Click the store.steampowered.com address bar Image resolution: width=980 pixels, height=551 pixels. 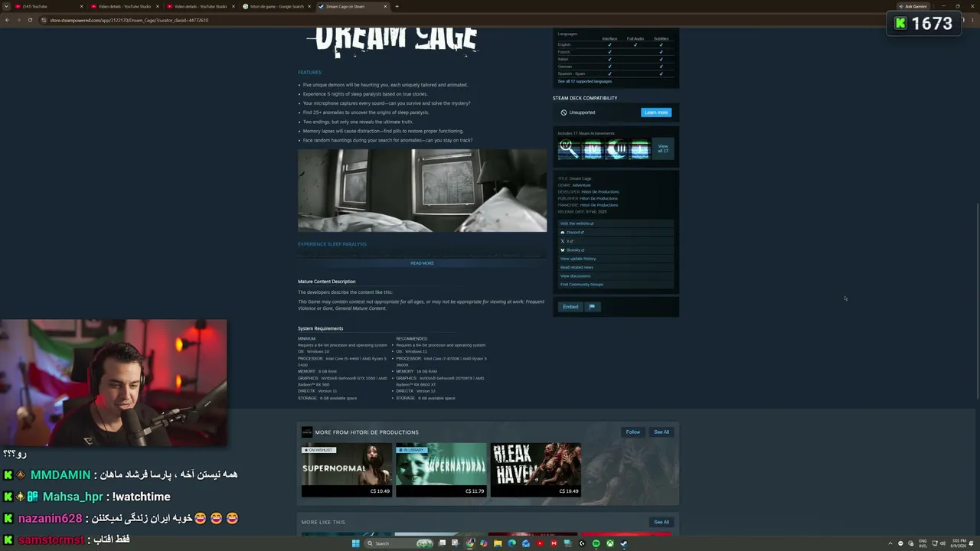(x=459, y=20)
